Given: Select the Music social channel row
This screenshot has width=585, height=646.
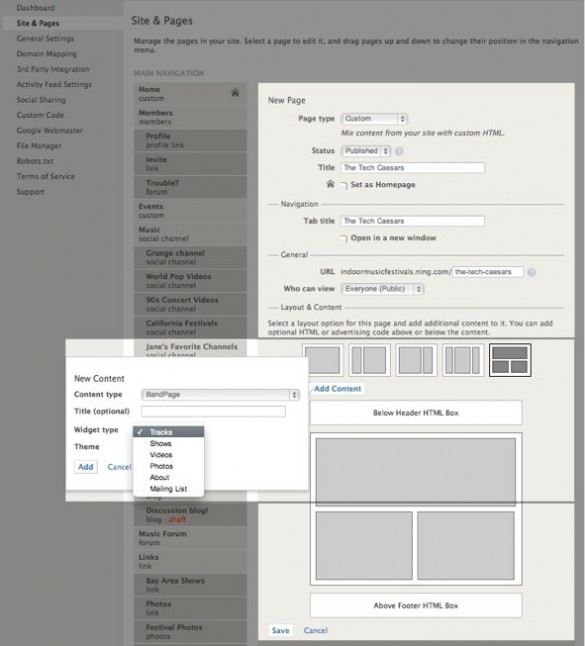Looking at the screenshot, I should click(190, 234).
